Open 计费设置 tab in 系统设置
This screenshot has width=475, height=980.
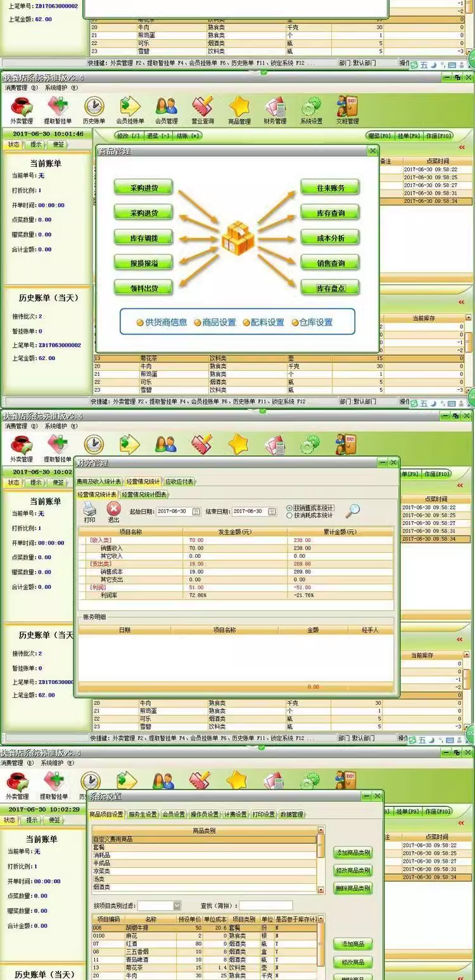click(236, 815)
